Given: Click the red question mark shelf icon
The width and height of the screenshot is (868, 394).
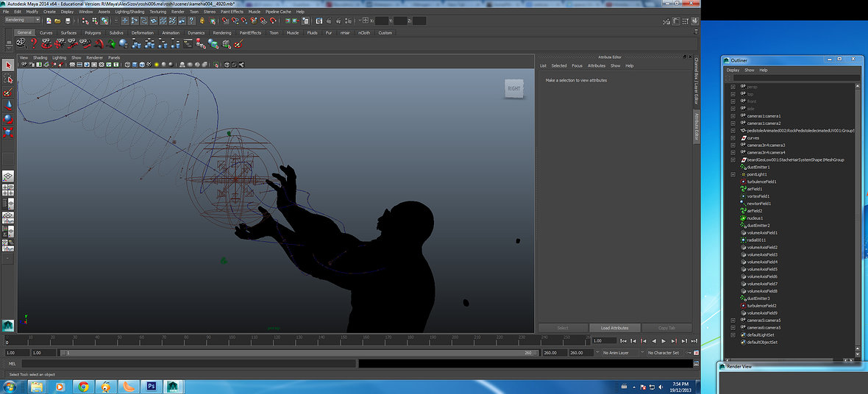Looking at the screenshot, I should point(33,43).
